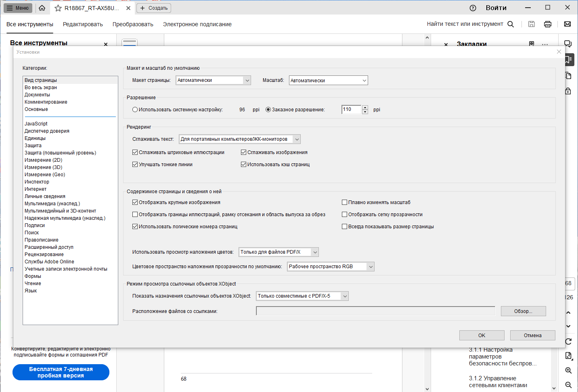
Task: Open the page properties document icon
Action: (568, 356)
